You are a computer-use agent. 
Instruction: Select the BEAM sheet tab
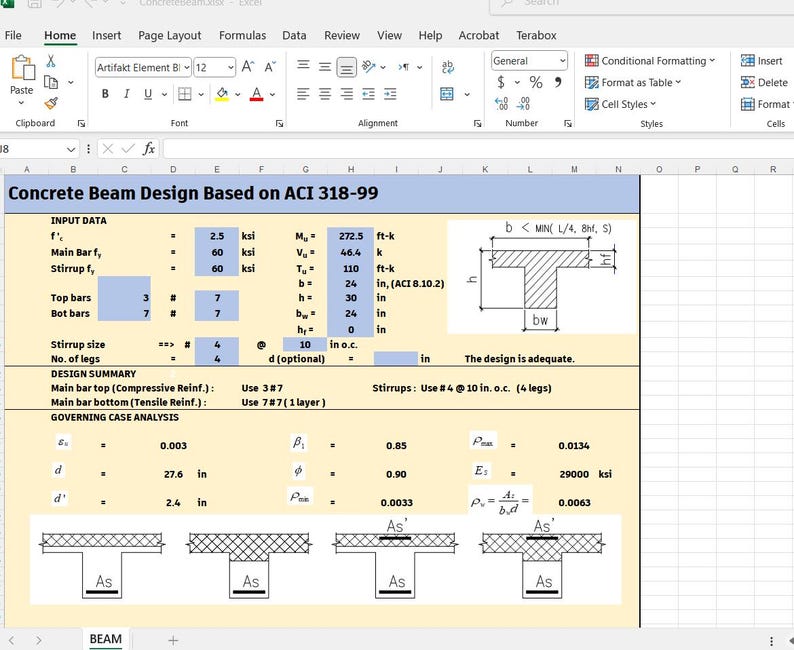click(105, 639)
